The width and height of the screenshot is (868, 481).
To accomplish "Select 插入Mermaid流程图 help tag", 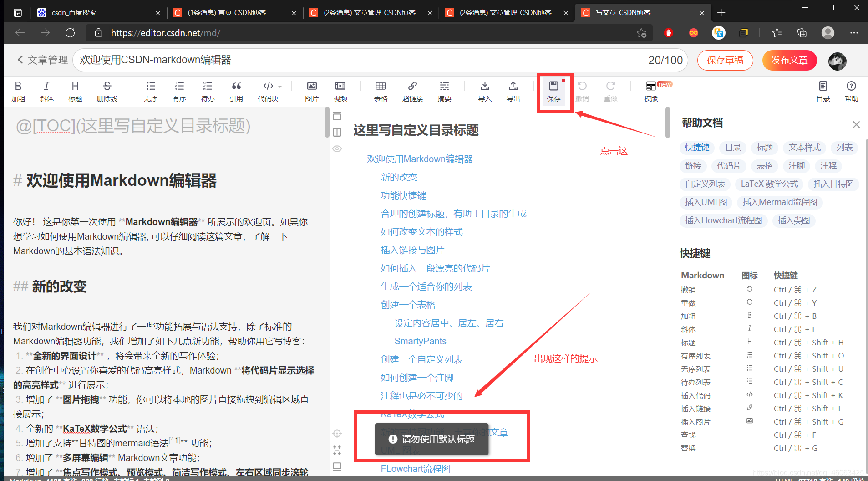I will [x=780, y=202].
